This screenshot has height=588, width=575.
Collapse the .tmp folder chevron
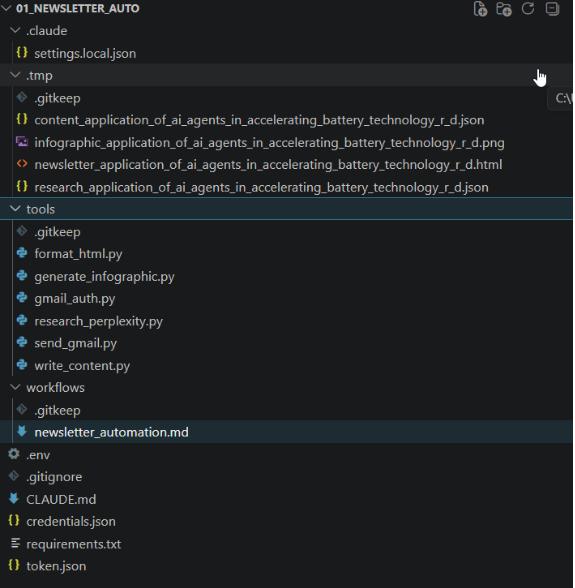(x=15, y=75)
